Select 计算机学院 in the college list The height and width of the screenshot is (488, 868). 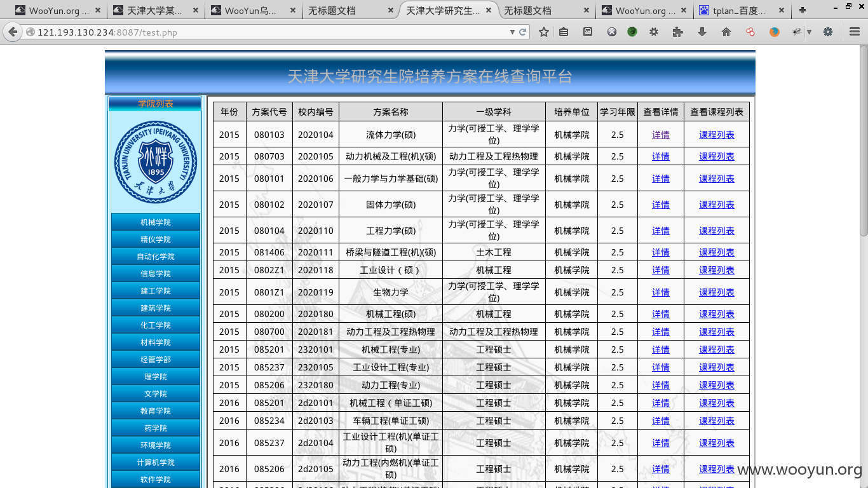[x=156, y=463]
